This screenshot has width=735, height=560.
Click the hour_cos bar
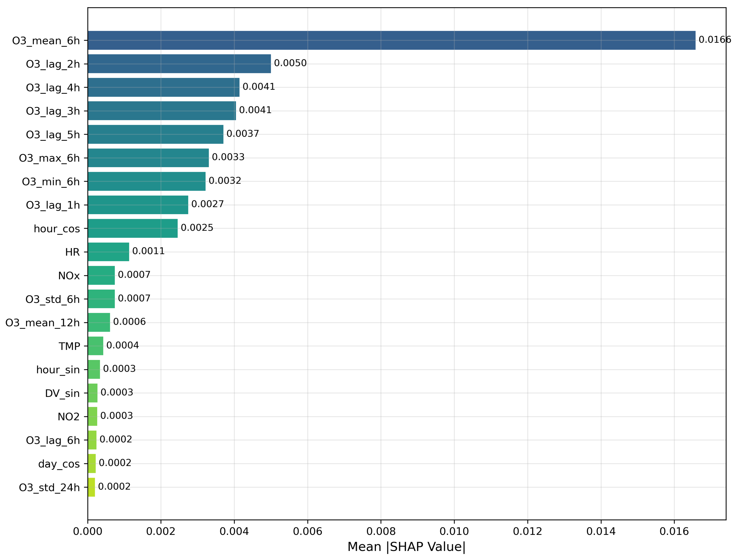point(133,228)
